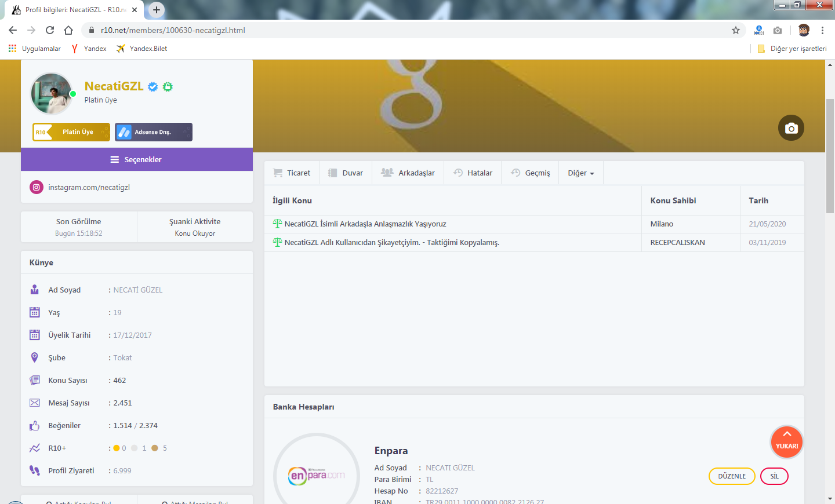This screenshot has height=504, width=835.
Task: Expand the Diğer dropdown tab
Action: tap(581, 173)
